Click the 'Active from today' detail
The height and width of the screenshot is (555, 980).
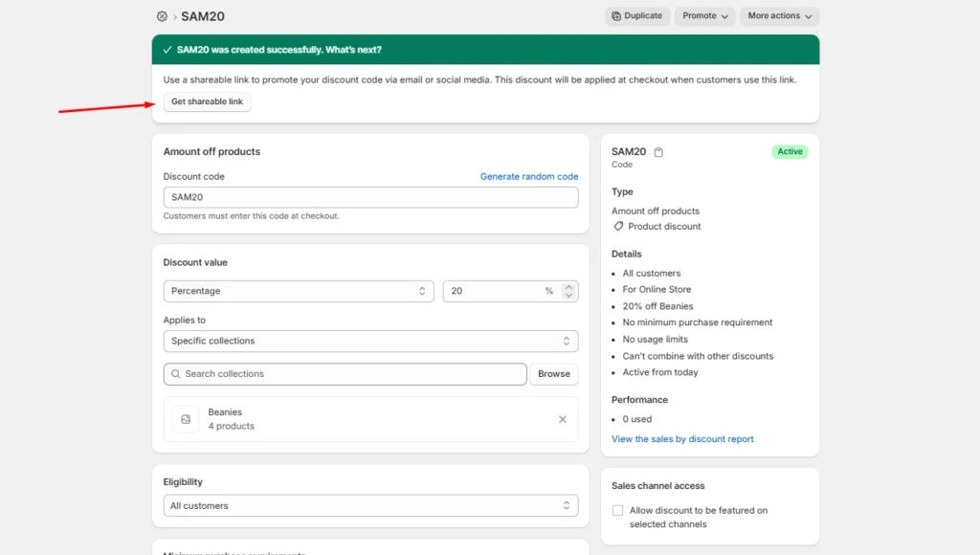click(660, 372)
